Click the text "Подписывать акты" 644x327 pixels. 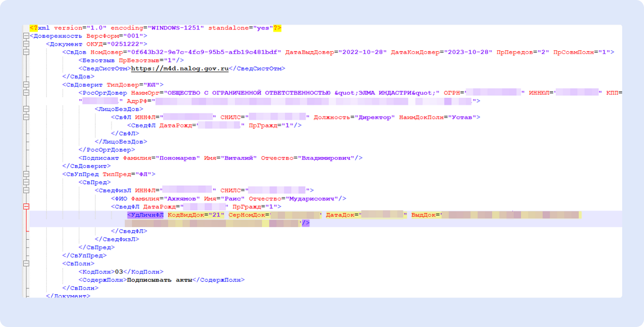pos(159,280)
